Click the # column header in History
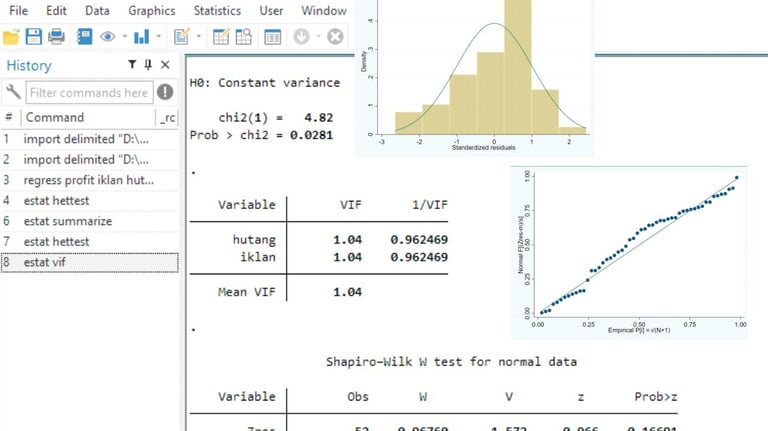Image resolution: width=768 pixels, height=431 pixels. point(8,118)
